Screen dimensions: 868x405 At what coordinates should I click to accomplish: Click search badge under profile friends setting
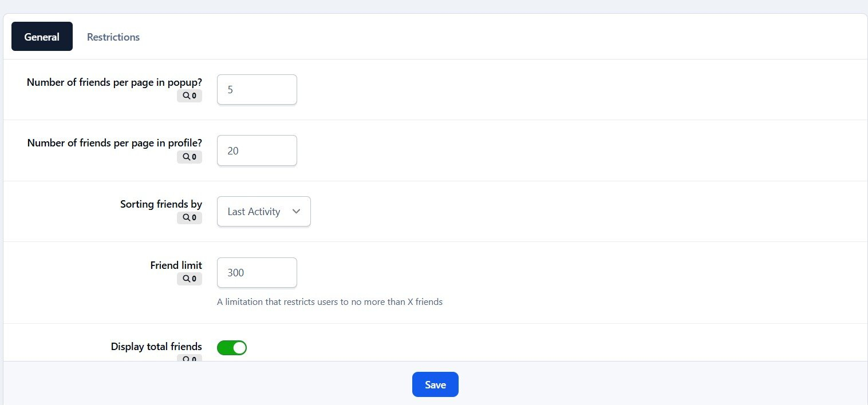(190, 157)
